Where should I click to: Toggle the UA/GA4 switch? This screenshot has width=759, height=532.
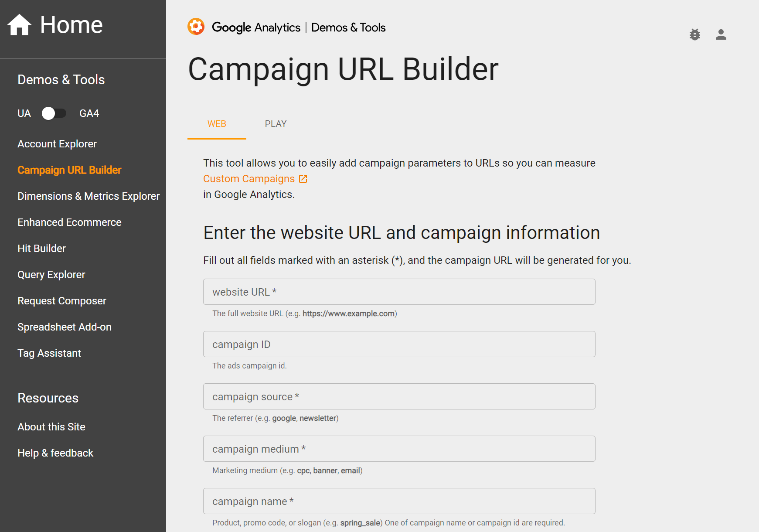tap(54, 113)
